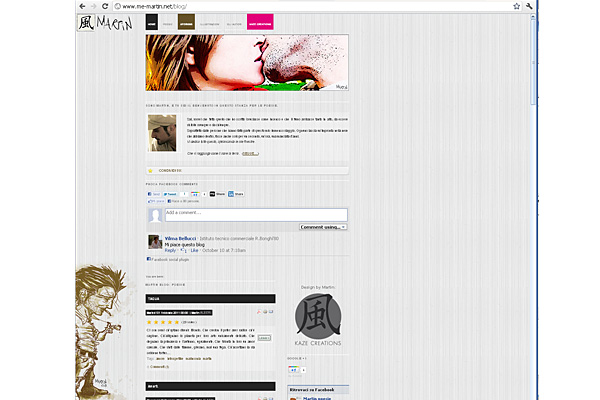The width and height of the screenshot is (600, 400).
Task: Click the Facebook Mi piace thumbs-up
Action: tap(156, 201)
